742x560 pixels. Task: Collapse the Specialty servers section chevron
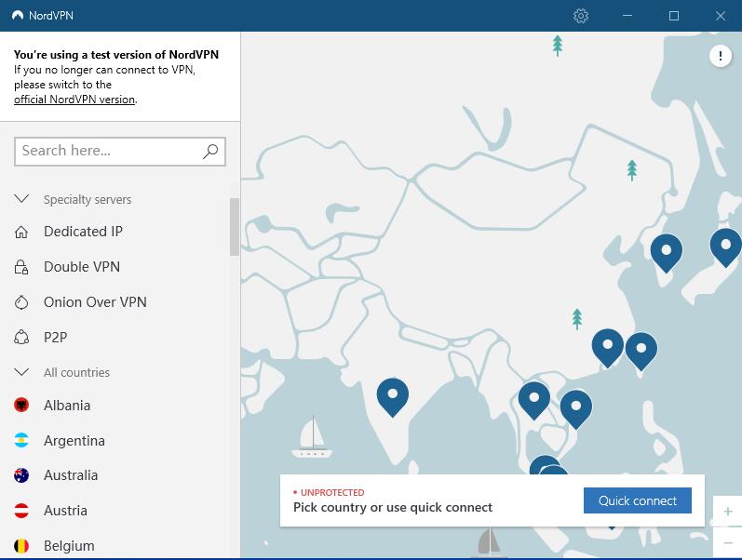pos(21,199)
